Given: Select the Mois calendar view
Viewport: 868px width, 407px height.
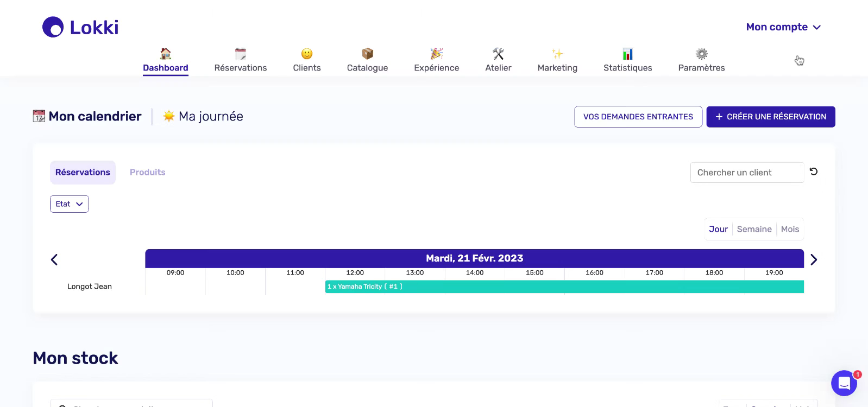Looking at the screenshot, I should tap(790, 229).
